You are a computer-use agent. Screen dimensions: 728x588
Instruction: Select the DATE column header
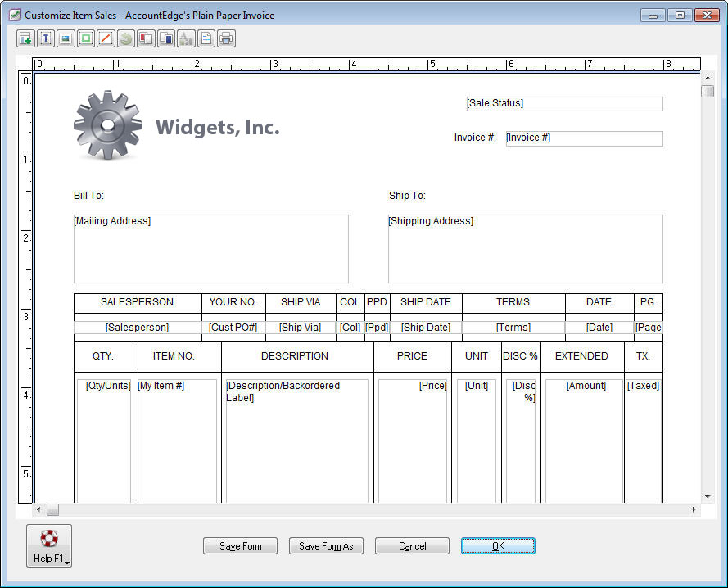(599, 302)
